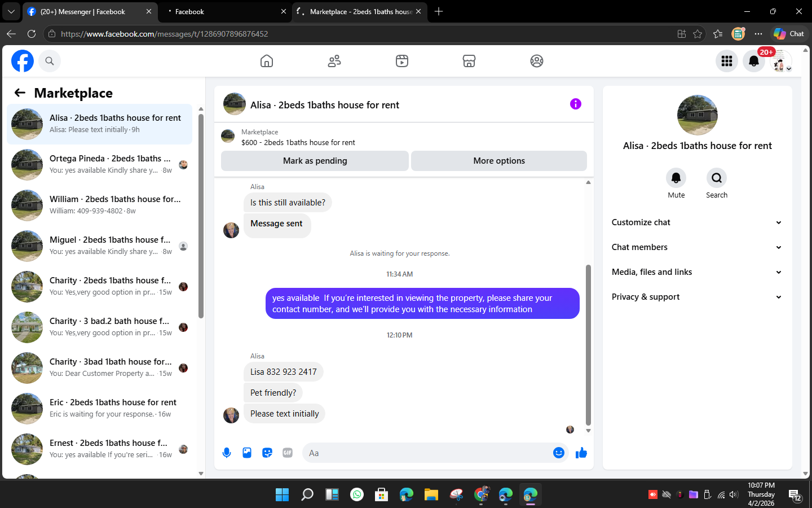
Task: Open William conversation with phone number
Action: point(99,205)
